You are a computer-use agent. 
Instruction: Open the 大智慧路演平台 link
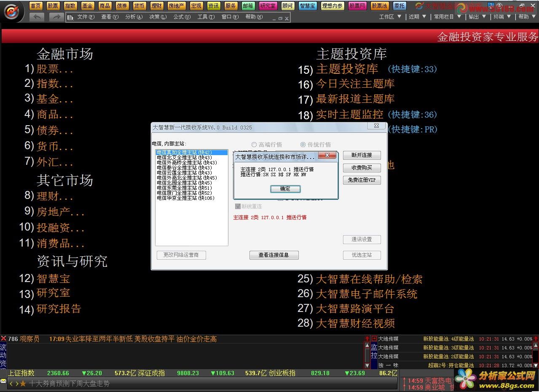pos(355,309)
